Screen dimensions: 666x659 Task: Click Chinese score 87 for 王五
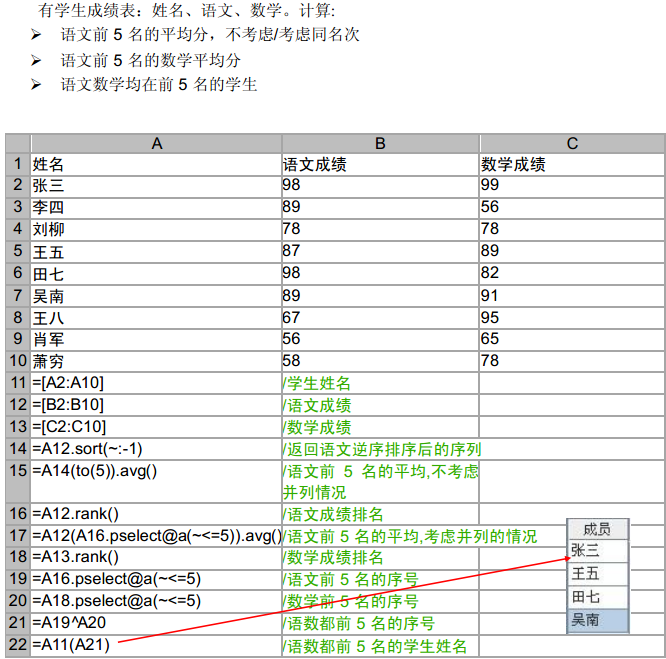coord(381,252)
